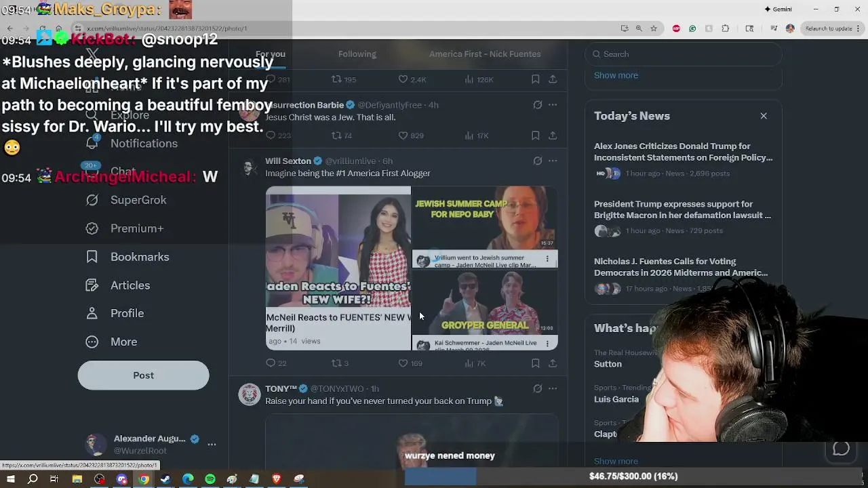Screen dimensions: 868x488
Task: Open Brave browser from the taskbar
Action: pyautogui.click(x=277, y=479)
